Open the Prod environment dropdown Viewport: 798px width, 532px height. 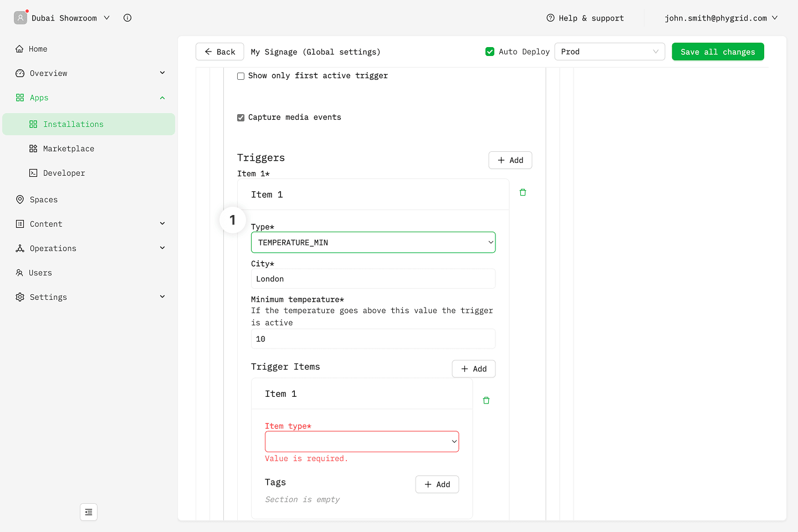point(609,52)
